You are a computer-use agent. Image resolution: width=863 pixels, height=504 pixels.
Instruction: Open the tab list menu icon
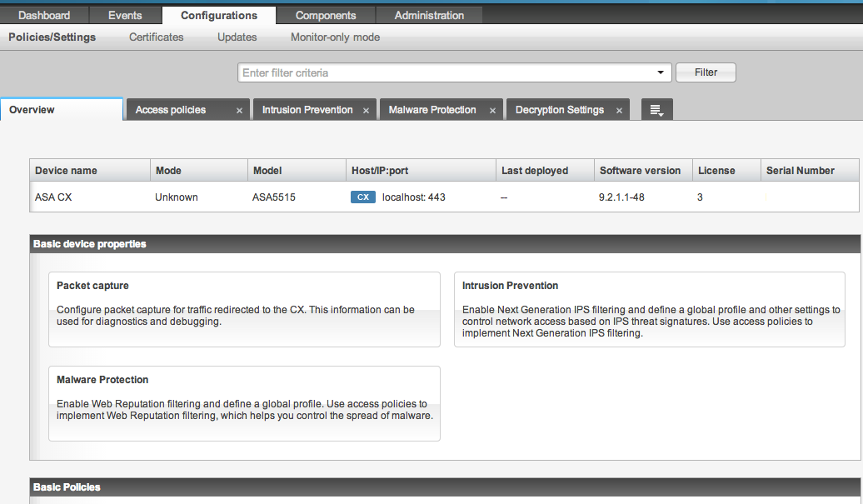(656, 110)
